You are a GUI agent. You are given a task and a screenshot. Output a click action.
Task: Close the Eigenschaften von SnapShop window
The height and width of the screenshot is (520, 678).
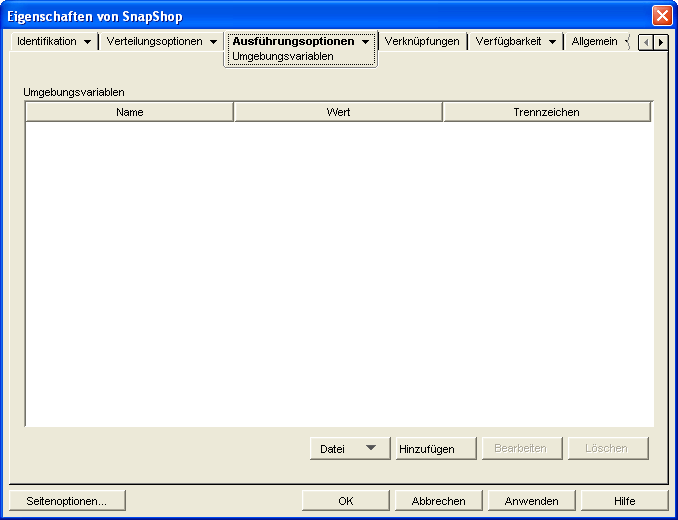click(x=662, y=16)
